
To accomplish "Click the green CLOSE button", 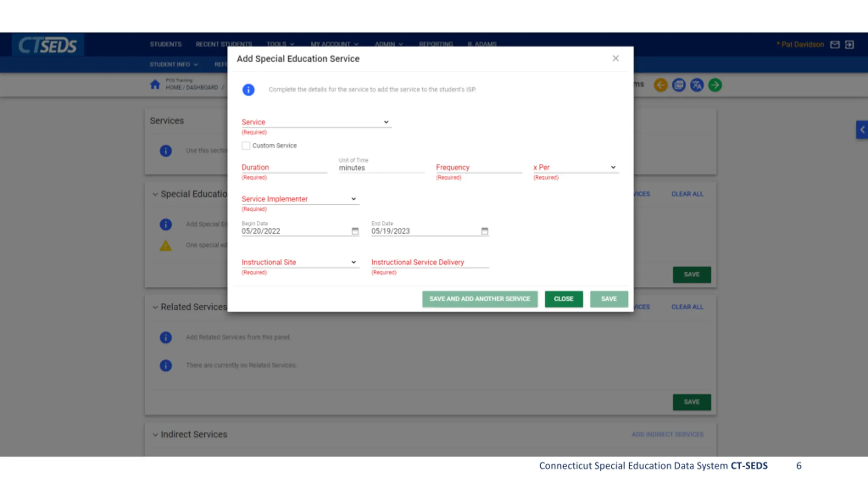I will point(564,299).
